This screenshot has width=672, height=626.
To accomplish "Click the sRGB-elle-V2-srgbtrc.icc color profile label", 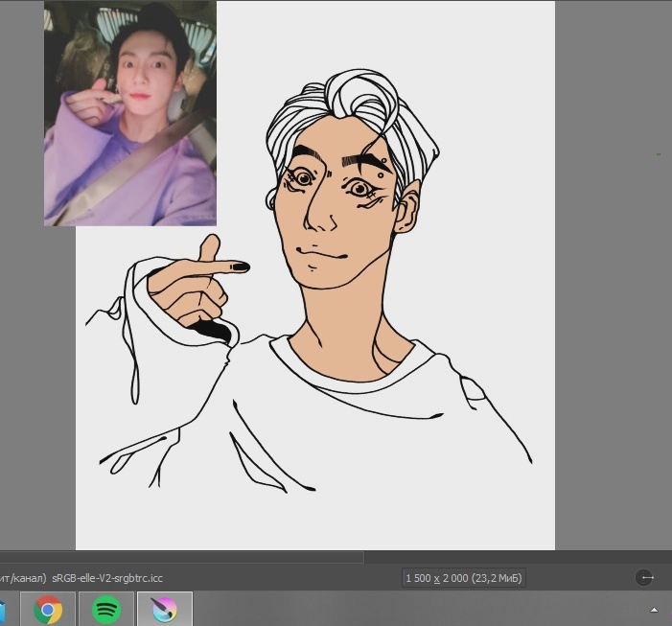I will 107,578.
